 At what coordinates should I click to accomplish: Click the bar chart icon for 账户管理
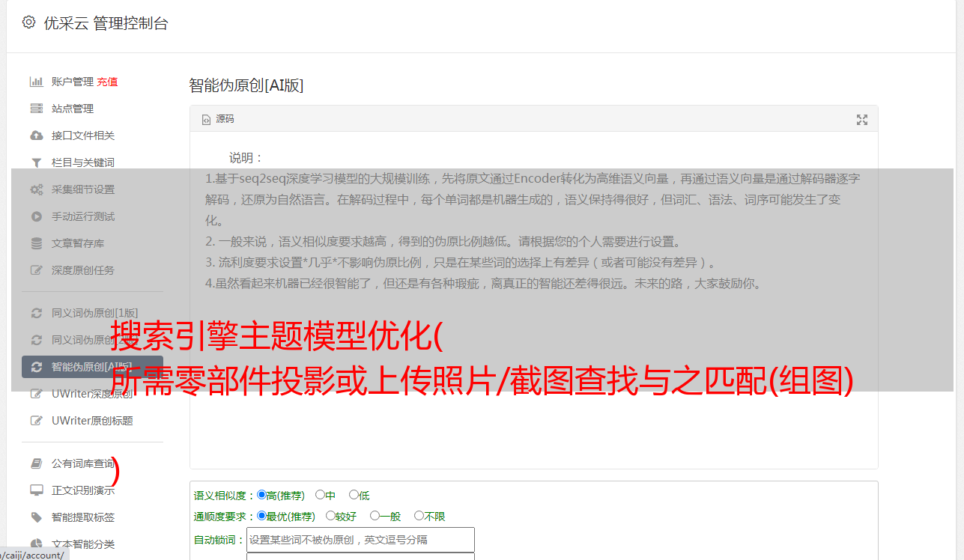pos(36,82)
